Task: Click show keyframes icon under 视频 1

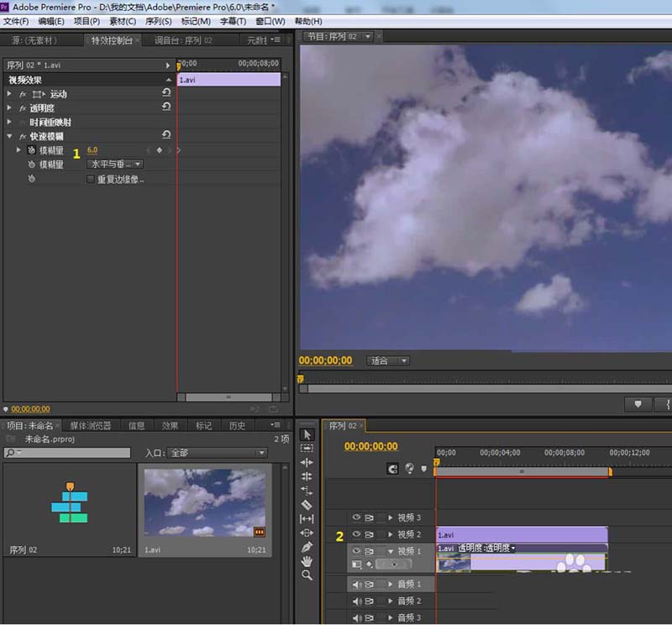Action: pos(370,565)
